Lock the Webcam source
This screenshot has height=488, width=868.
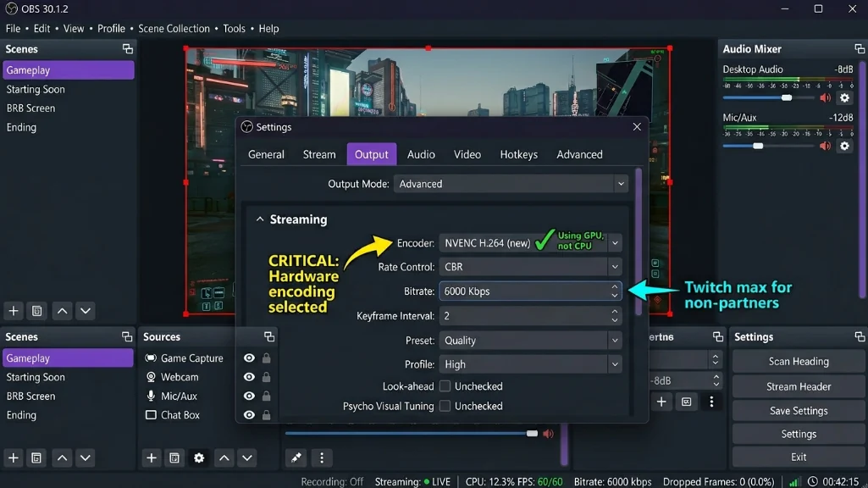point(266,377)
